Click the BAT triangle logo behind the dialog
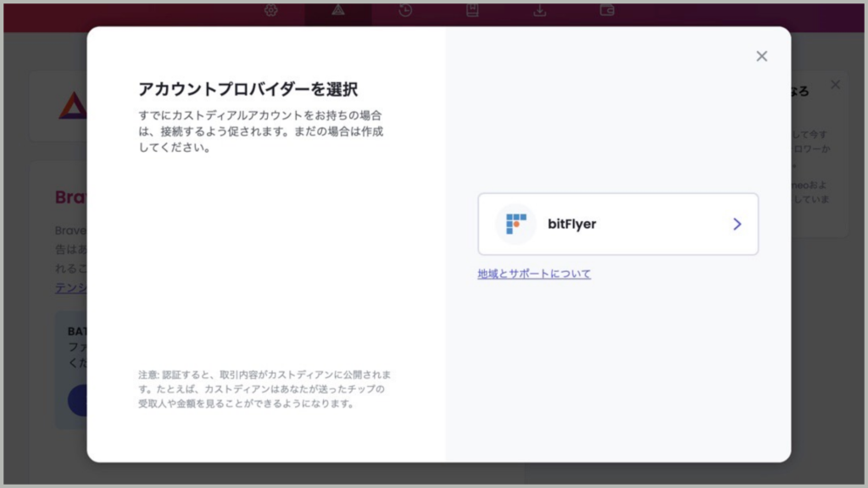The image size is (868, 488). point(72,105)
